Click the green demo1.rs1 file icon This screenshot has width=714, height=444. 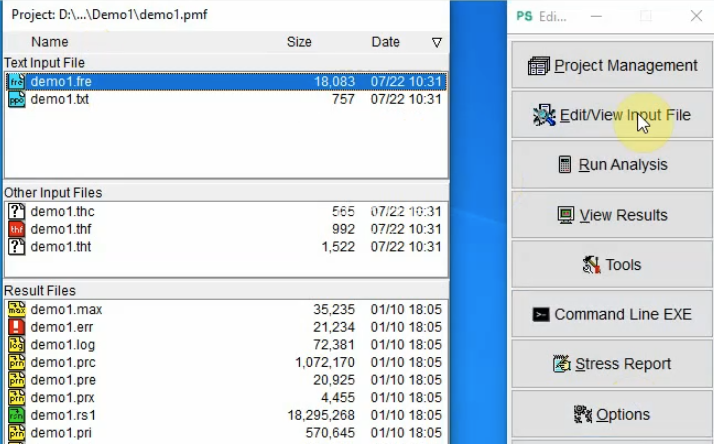pos(16,415)
